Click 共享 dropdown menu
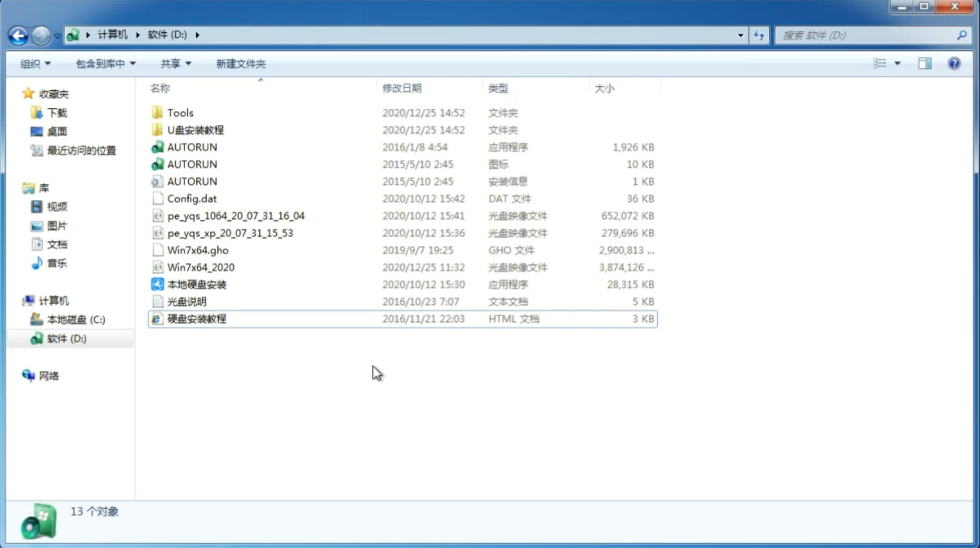 click(x=175, y=63)
